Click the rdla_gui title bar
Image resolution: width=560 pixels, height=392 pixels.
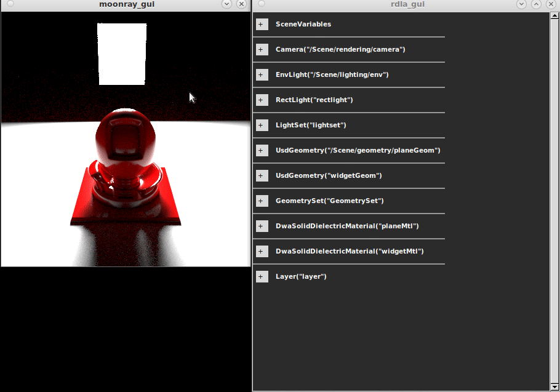click(x=407, y=4)
